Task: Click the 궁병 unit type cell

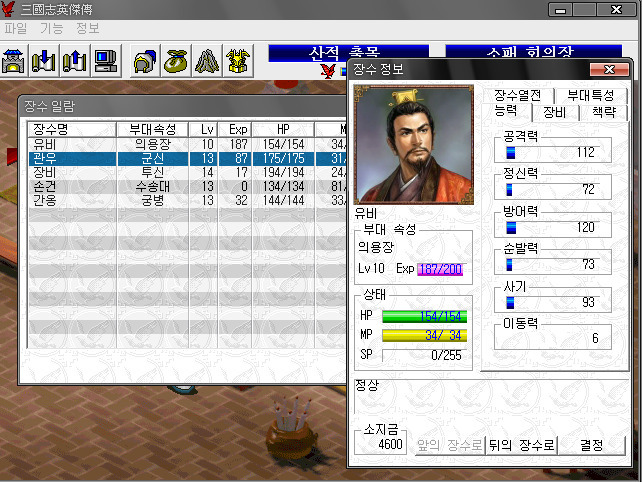Action: [x=153, y=200]
